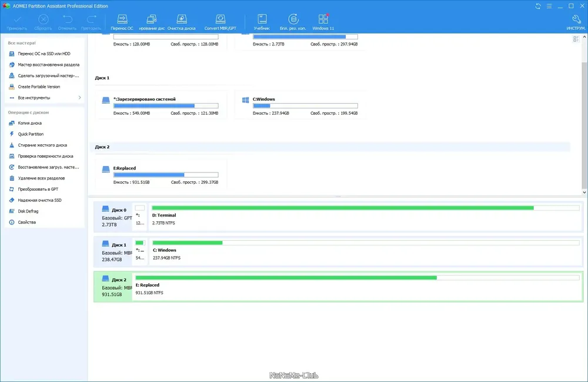Select small reserved partition on Диск 1 map
This screenshot has height=382, width=588.
click(140, 252)
